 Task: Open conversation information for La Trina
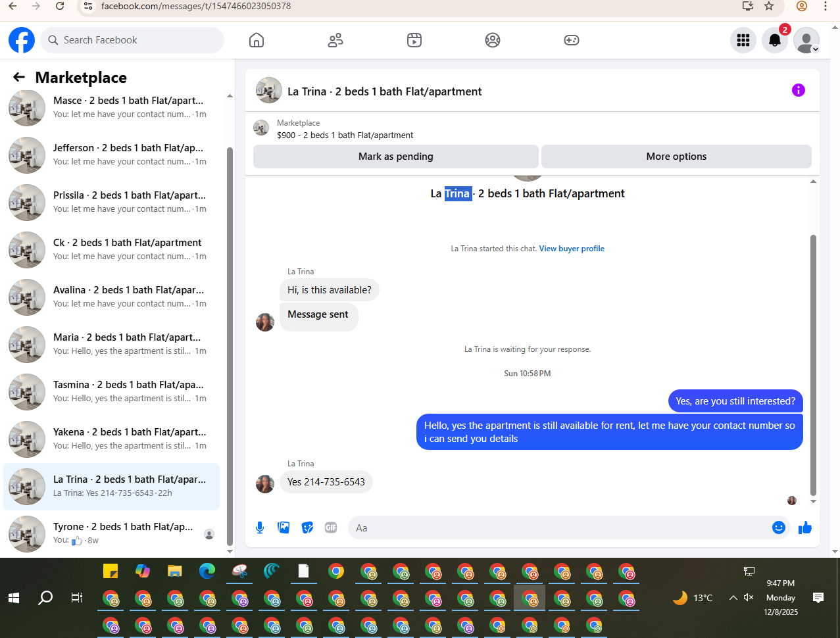click(x=799, y=90)
